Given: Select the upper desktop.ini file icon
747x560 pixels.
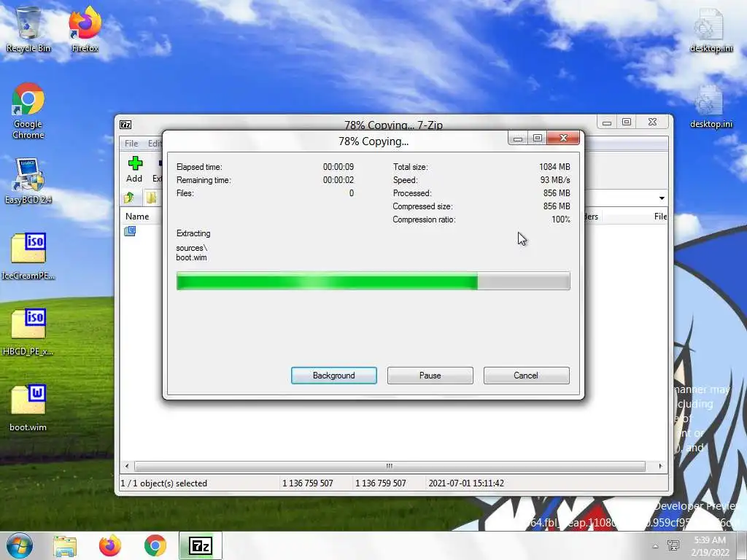Looking at the screenshot, I should [711, 29].
